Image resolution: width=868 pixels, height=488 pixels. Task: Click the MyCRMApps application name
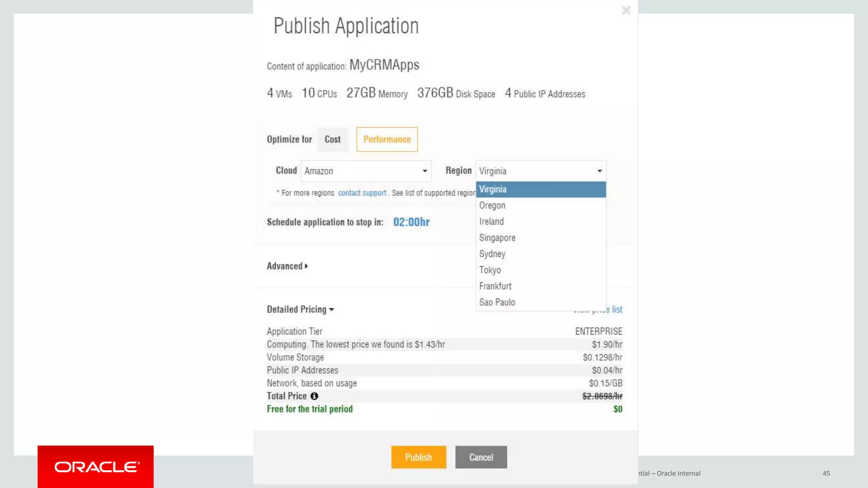pos(384,65)
